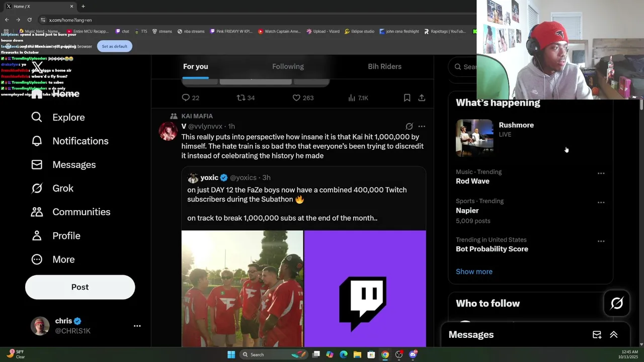Open quoted yoxic post author name
644x362 pixels.
coord(209,177)
